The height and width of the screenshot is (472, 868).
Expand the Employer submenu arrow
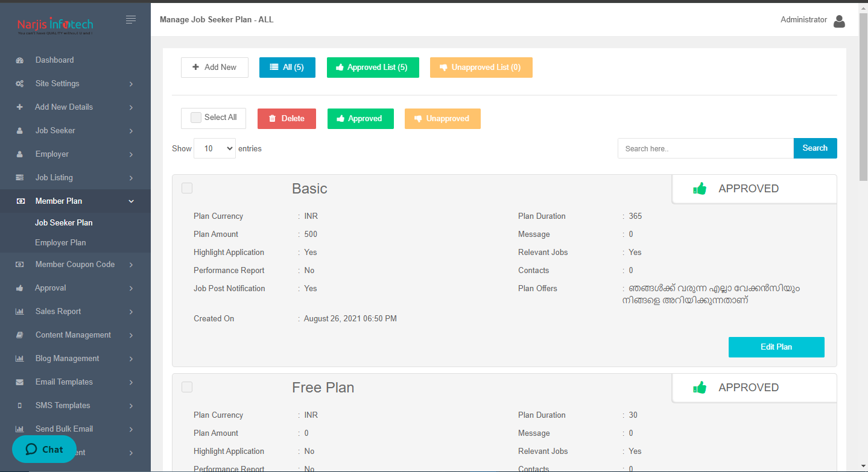point(131,154)
